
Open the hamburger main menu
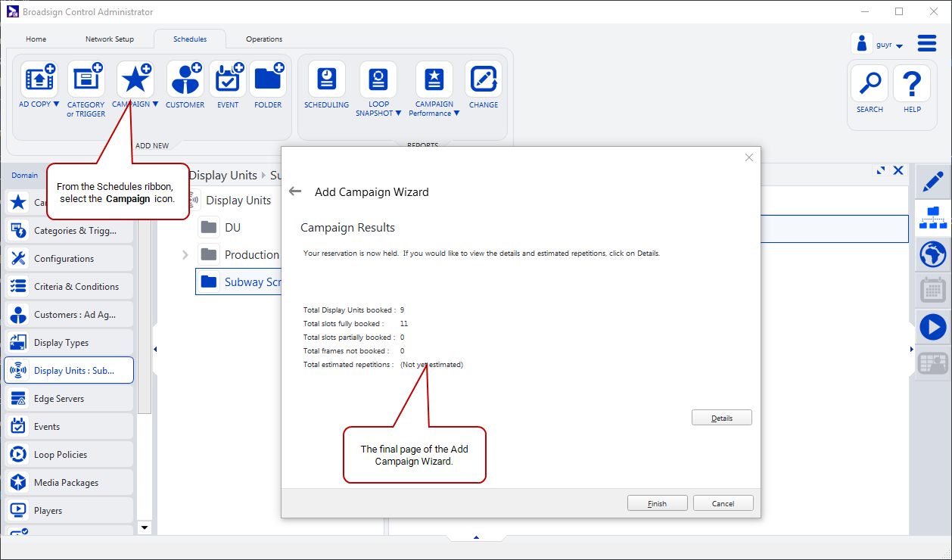927,43
